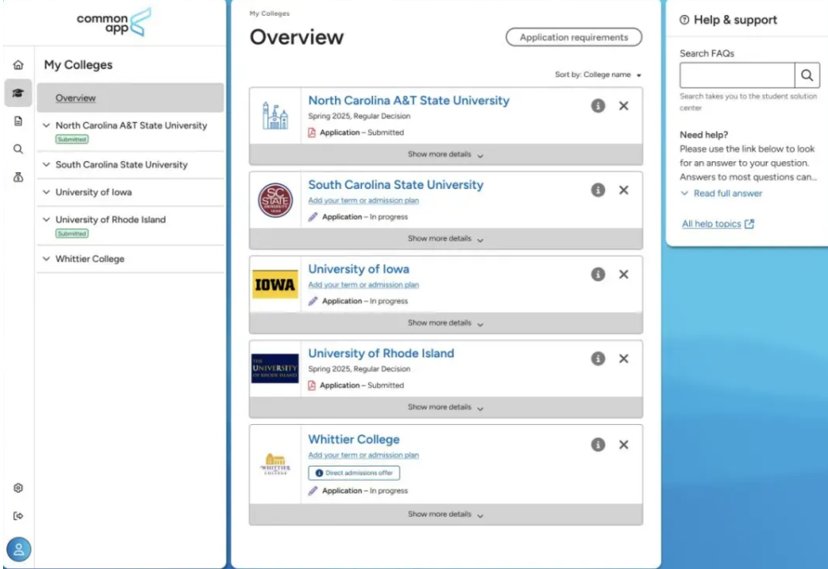Screen dimensions: 828x569
Task: Open South Carolina State University sidebar entry
Action: point(121,165)
